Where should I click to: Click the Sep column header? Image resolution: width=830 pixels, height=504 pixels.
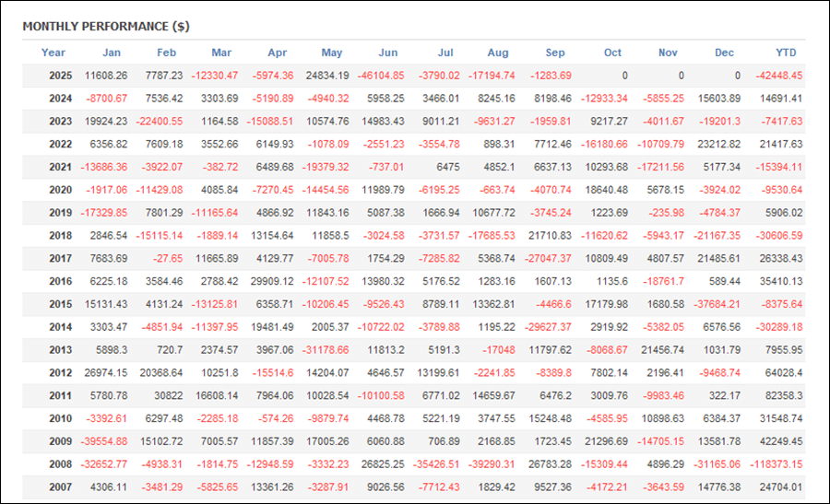pos(554,53)
